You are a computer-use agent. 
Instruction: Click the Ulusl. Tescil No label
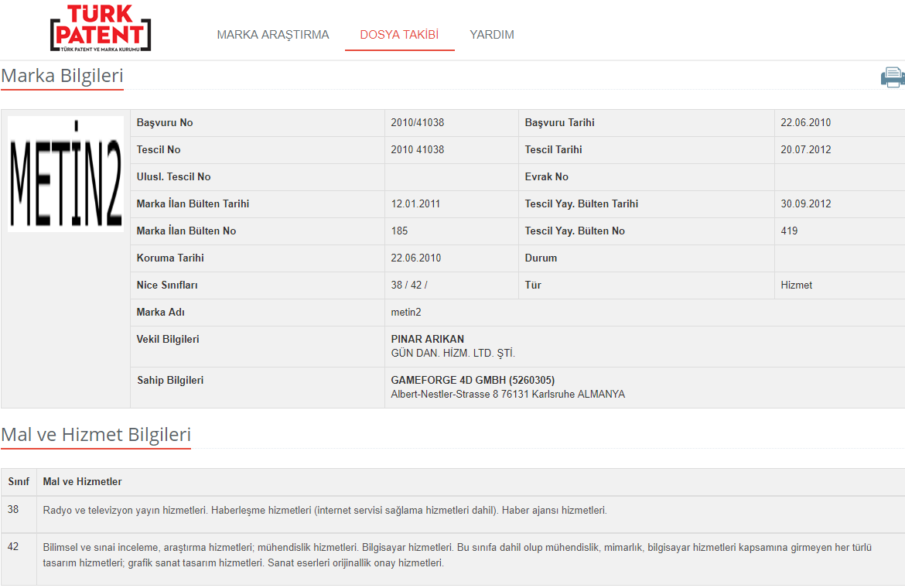173,176
